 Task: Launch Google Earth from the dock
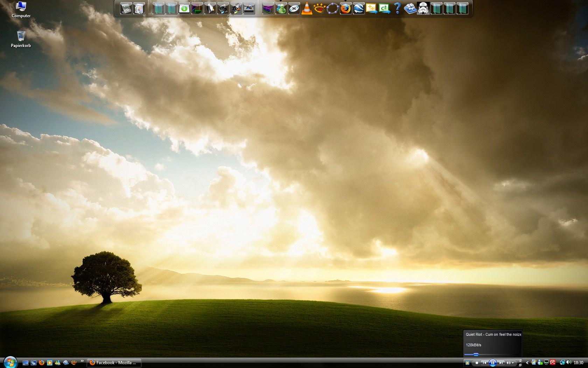358,8
